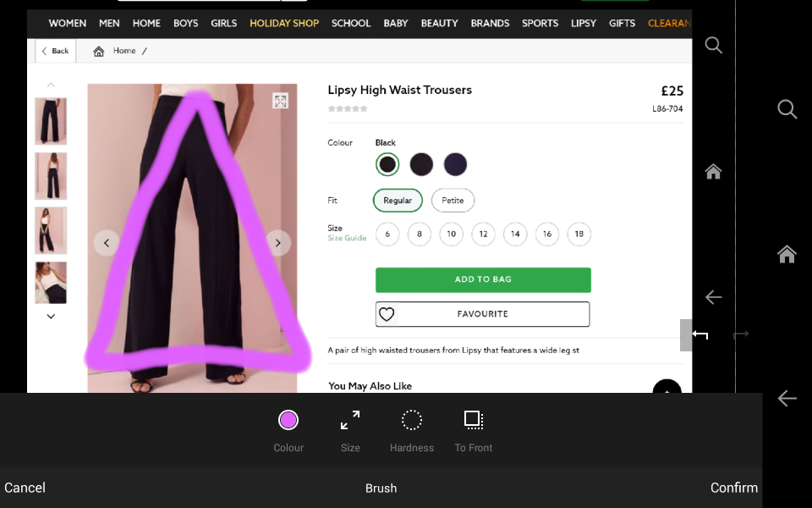Choose Petite fit
The height and width of the screenshot is (508, 812).
(x=453, y=200)
